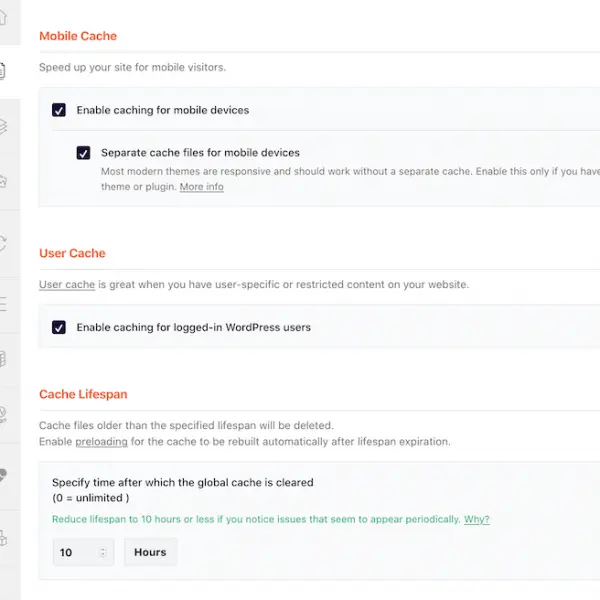Follow the User cache link

[67, 284]
